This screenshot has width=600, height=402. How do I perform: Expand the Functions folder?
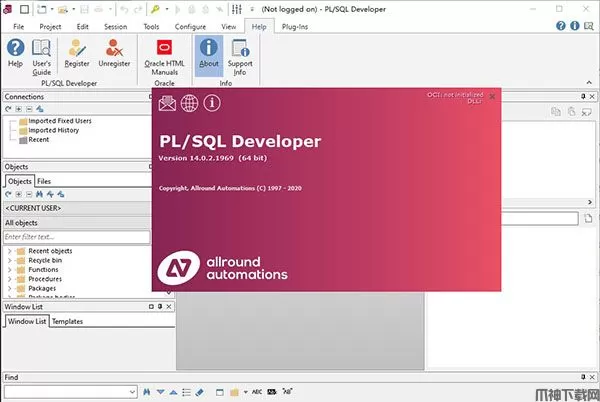pos(10,270)
